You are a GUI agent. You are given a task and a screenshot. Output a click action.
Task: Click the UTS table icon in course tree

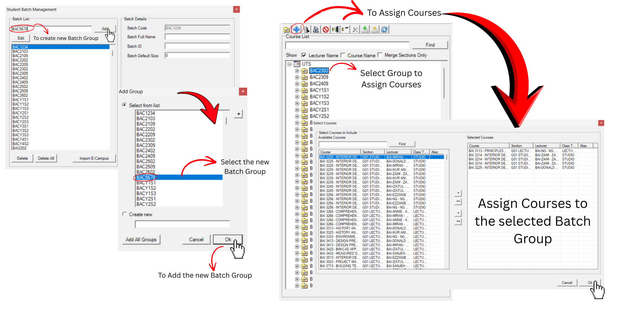tap(297, 64)
